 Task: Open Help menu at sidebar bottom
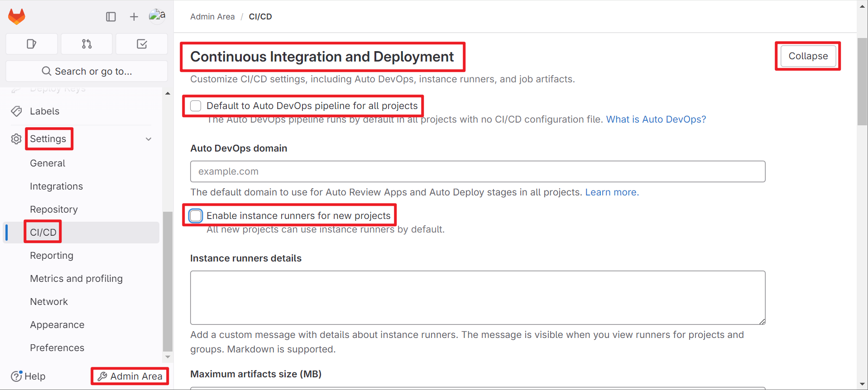tap(28, 376)
